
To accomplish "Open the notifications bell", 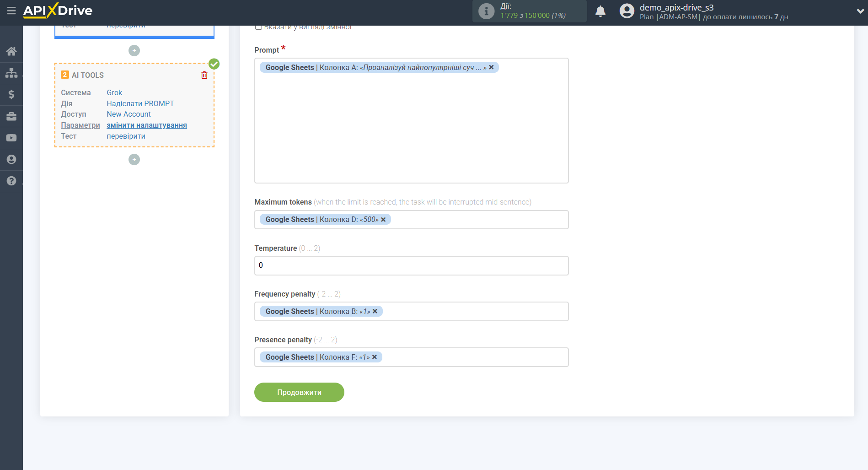I will [x=600, y=10].
